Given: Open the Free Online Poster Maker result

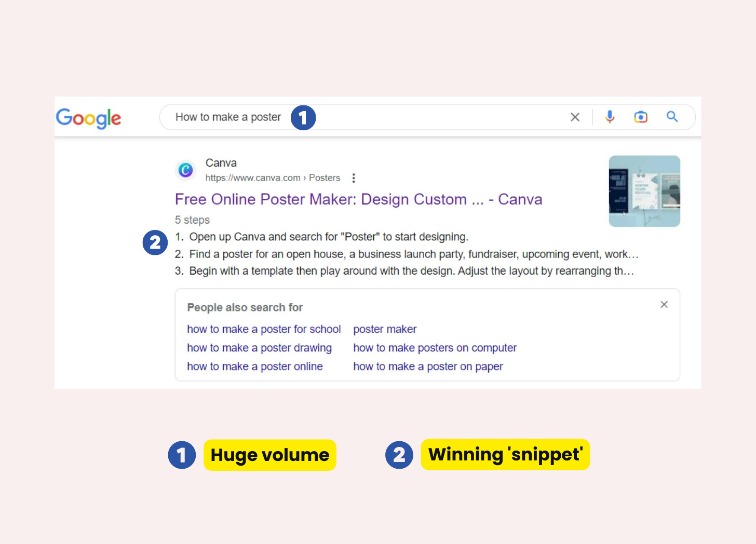Looking at the screenshot, I should pyautogui.click(x=358, y=199).
